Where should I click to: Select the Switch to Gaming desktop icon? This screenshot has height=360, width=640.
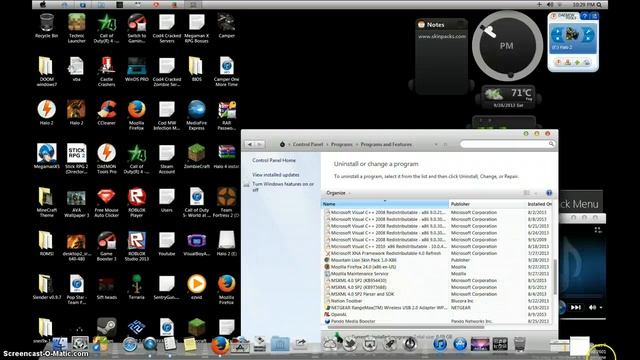(137, 28)
